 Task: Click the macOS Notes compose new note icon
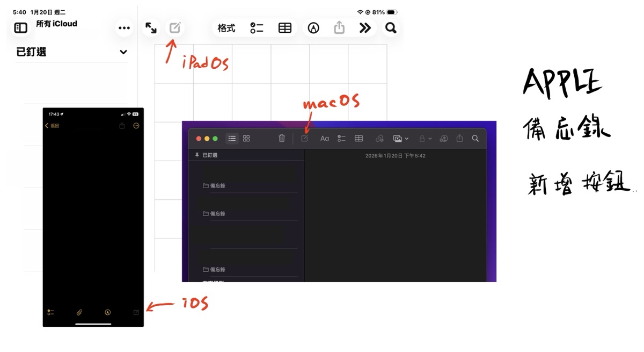click(x=304, y=138)
